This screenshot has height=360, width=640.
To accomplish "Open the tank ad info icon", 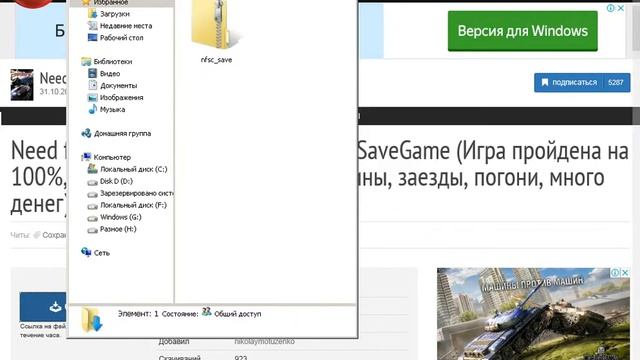I will pyautogui.click(x=615, y=272).
